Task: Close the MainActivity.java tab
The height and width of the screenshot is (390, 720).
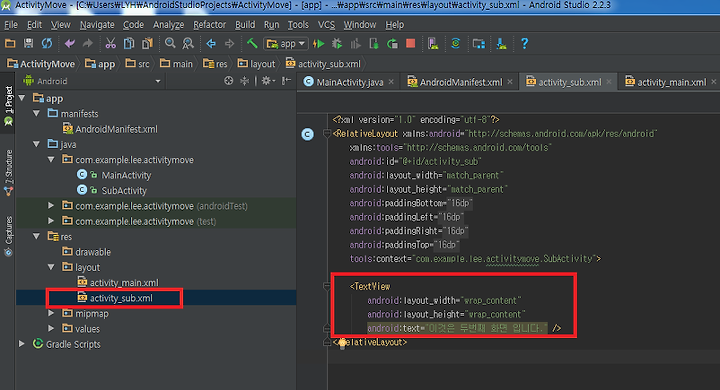Action: 391,82
